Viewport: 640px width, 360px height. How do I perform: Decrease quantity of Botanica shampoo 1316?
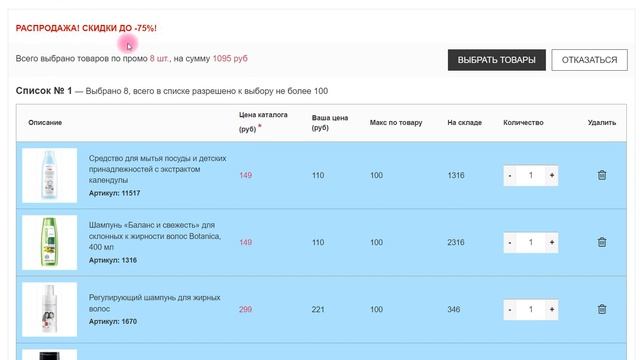(510, 242)
